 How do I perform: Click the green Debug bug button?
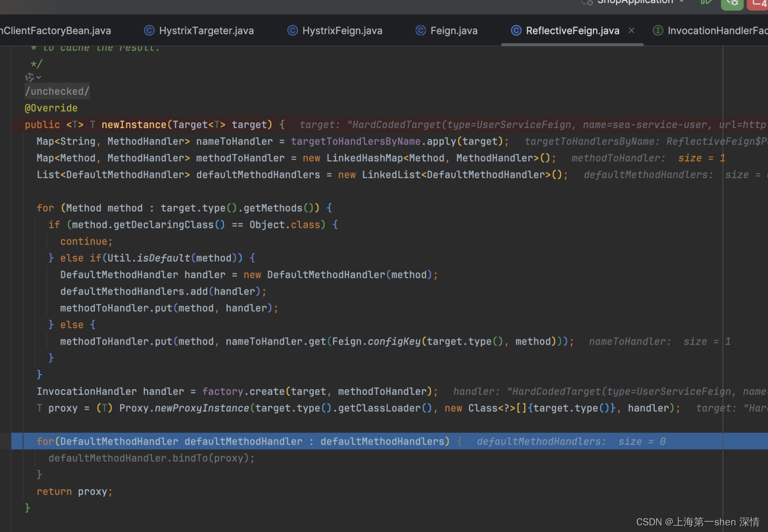point(732,4)
